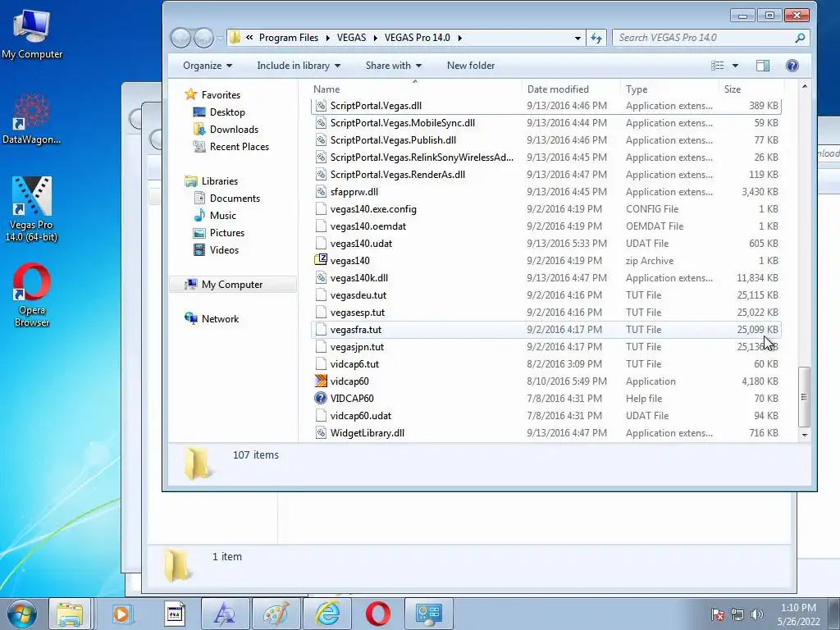Select the vidcap60 application file
Image resolution: width=840 pixels, height=630 pixels.
(546, 381)
